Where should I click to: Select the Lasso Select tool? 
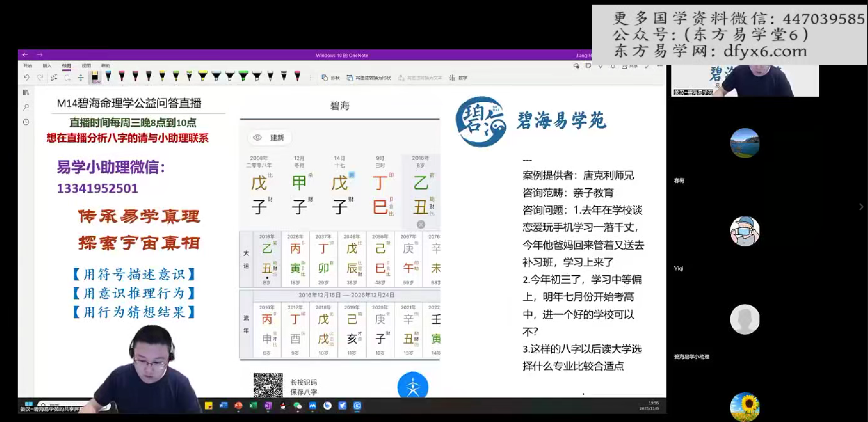(67, 78)
